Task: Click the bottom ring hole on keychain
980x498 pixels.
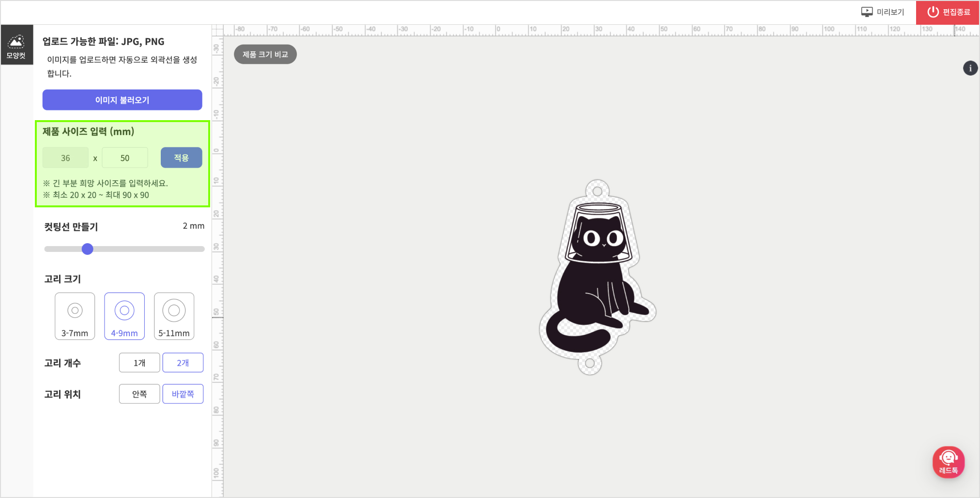Action: pos(590,363)
